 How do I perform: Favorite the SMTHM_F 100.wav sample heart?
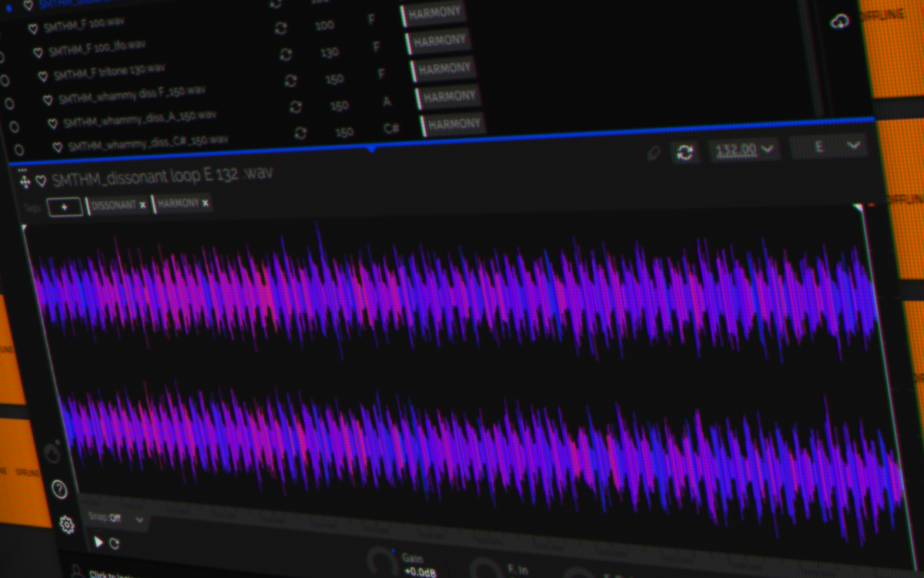pos(33,29)
